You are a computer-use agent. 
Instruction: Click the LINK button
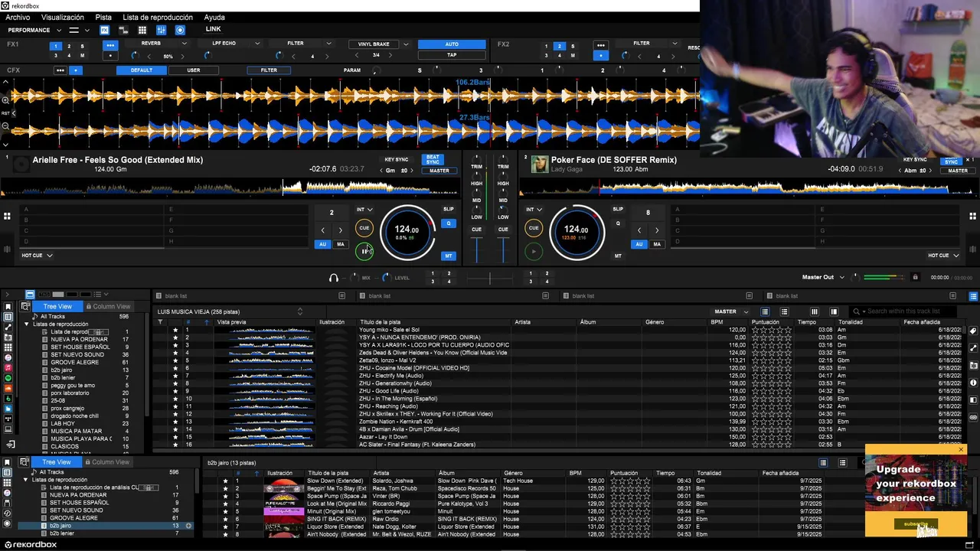click(x=214, y=29)
